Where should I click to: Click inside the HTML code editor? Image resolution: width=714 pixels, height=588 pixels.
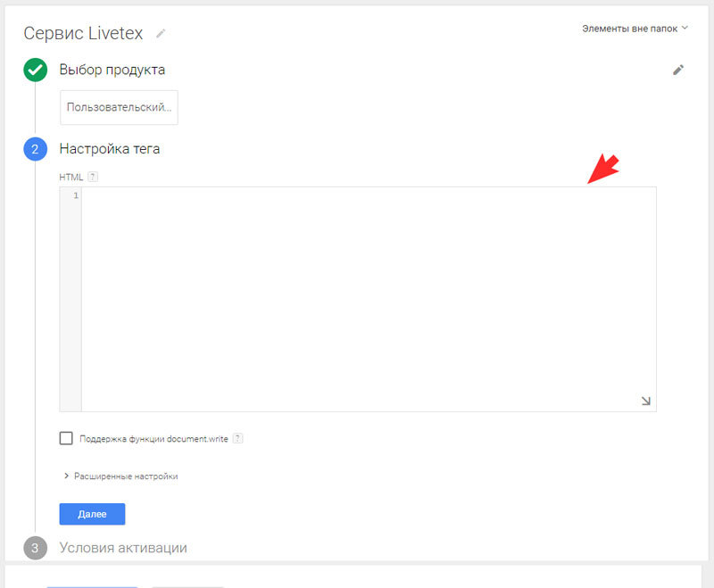(x=369, y=299)
